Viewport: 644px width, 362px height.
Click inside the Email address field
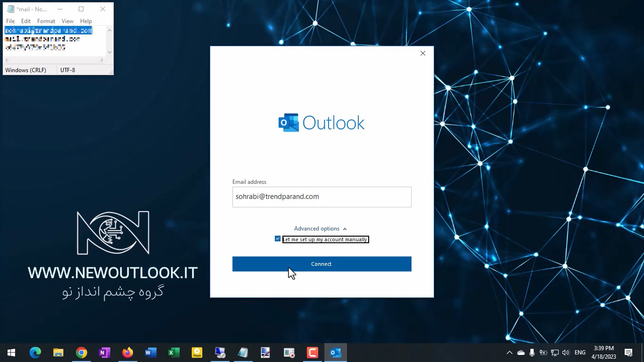point(322,197)
